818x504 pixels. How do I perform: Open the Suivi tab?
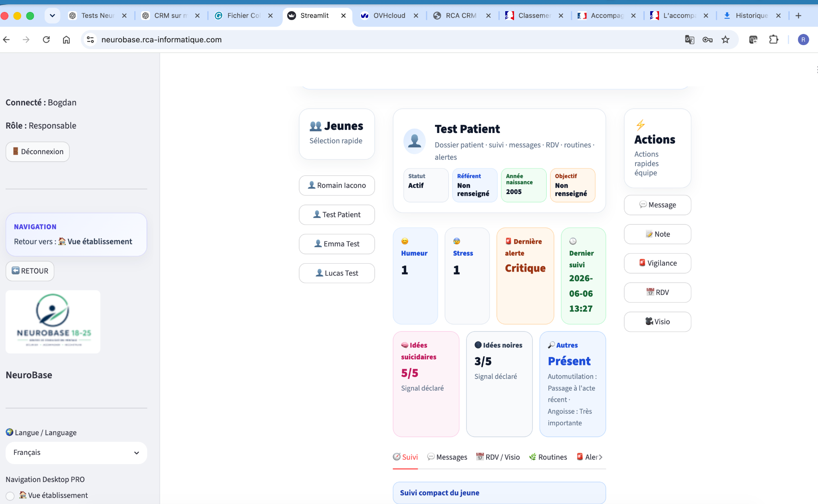click(405, 457)
